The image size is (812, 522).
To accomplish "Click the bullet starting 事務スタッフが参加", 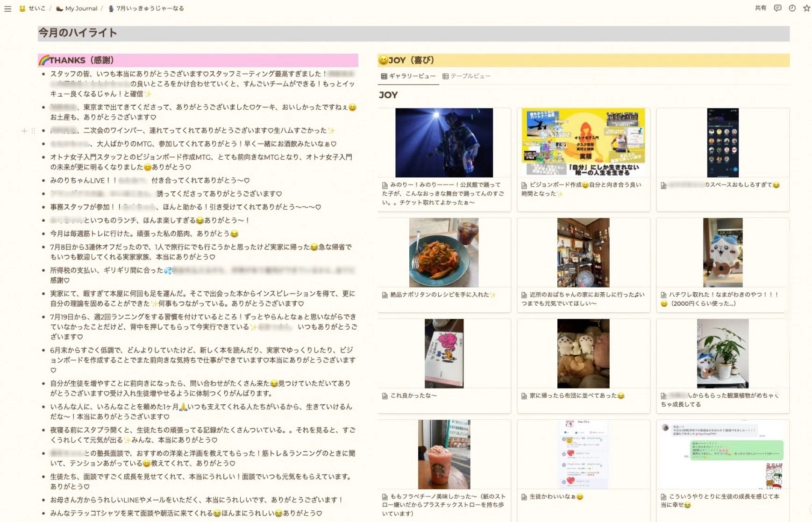I will tap(185, 207).
